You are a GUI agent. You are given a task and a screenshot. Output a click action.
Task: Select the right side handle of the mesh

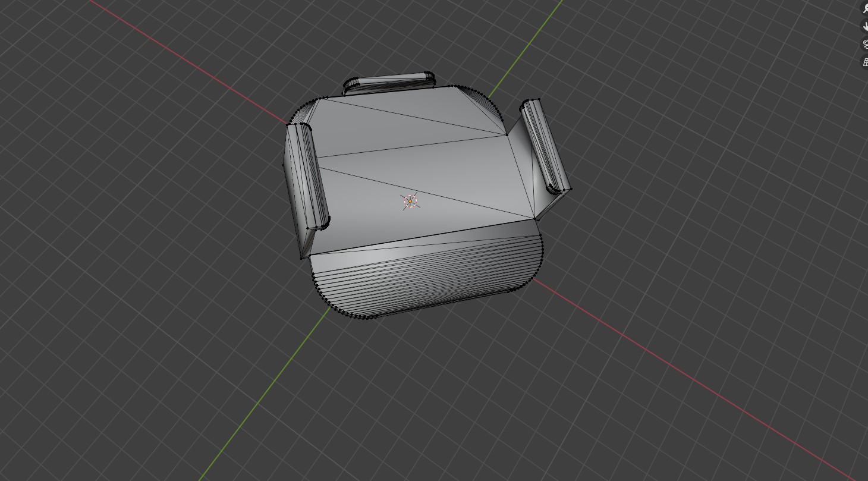[545, 146]
